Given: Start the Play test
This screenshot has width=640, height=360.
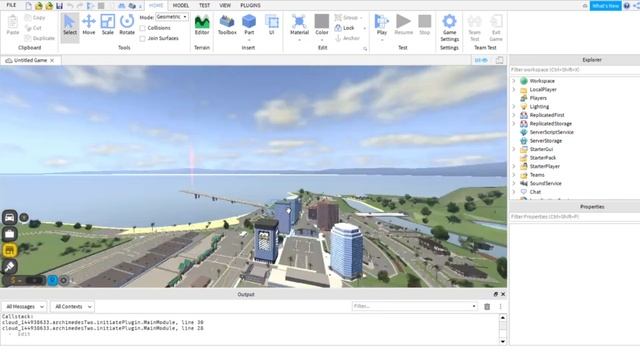Looking at the screenshot, I should click(382, 24).
